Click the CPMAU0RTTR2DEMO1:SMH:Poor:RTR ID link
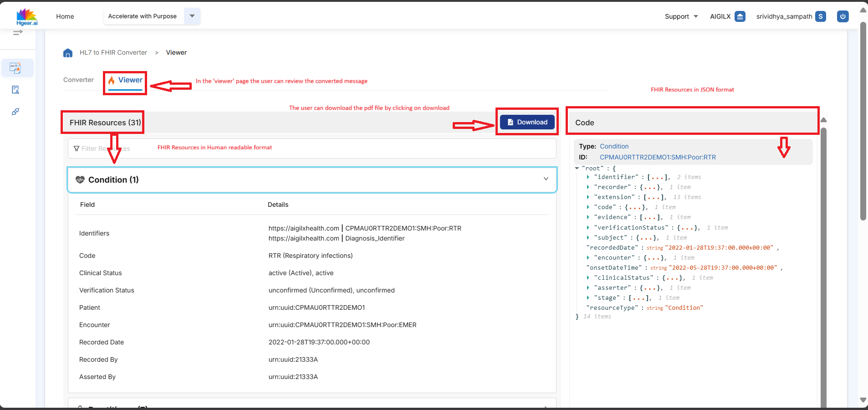 click(x=658, y=157)
